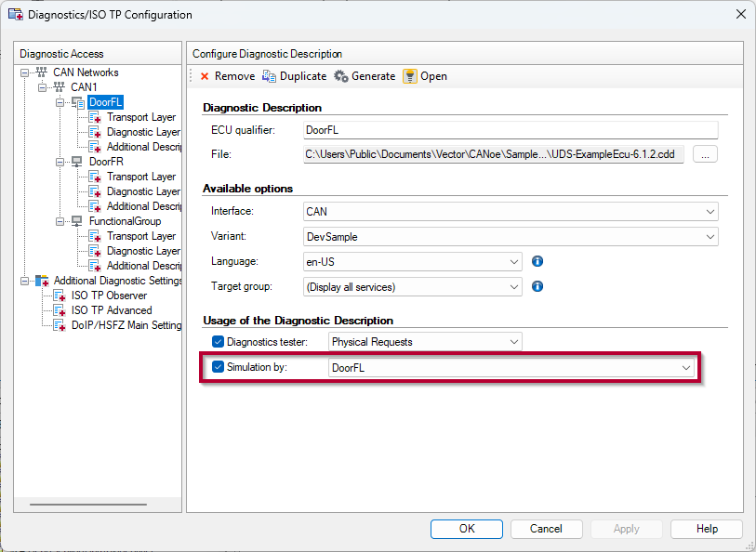Close the Diagnostics/ISO TP Configuration dialog
The width and height of the screenshot is (756, 552).
click(x=741, y=15)
